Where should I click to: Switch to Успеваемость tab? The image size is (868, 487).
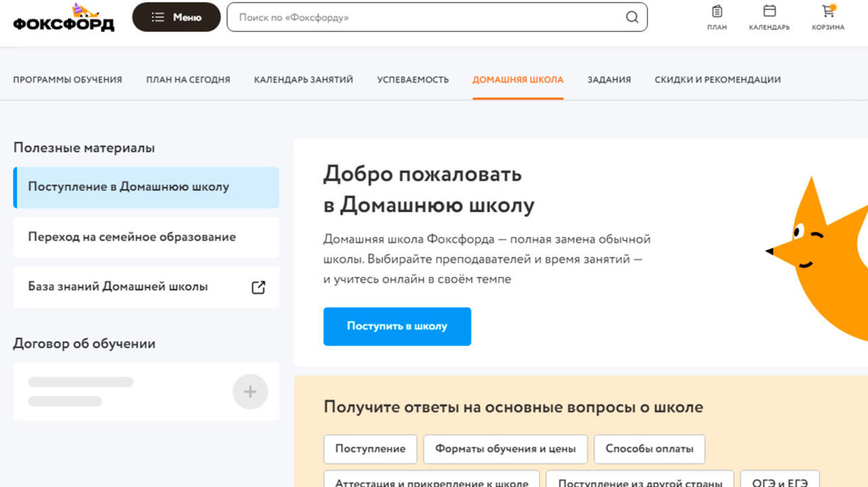[x=413, y=80]
